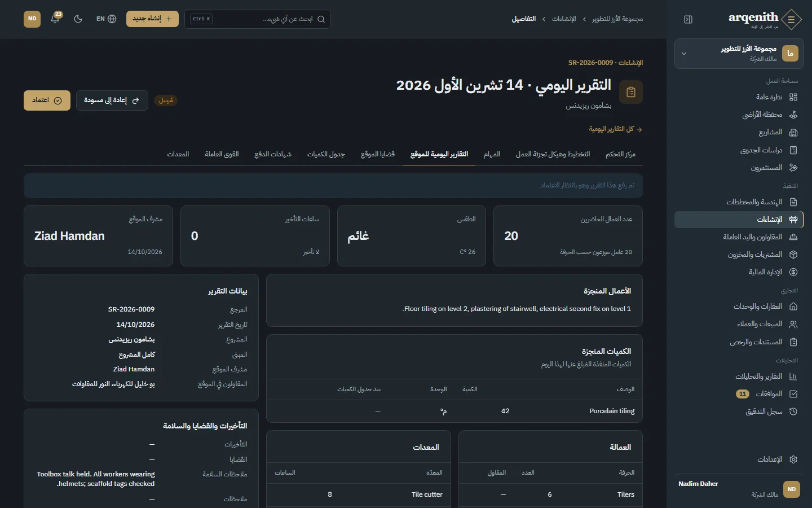Open محفظة الأراضي icon in sidebar
Screen dimensions: 812x508
[793, 115]
